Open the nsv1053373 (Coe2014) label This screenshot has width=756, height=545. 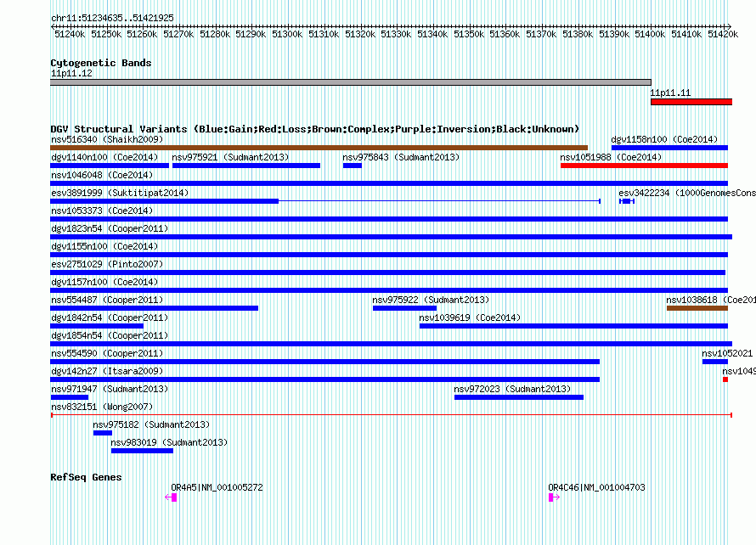(x=102, y=211)
